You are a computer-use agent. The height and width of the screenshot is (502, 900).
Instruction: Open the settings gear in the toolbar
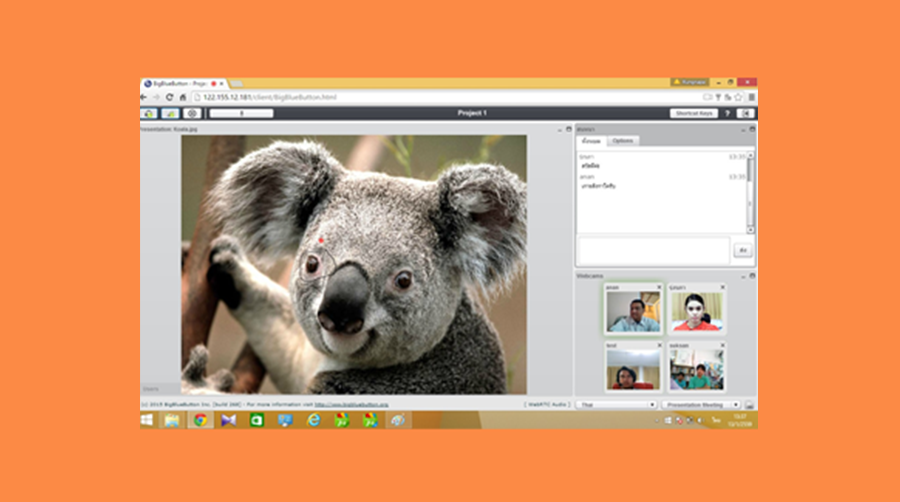coord(192,113)
